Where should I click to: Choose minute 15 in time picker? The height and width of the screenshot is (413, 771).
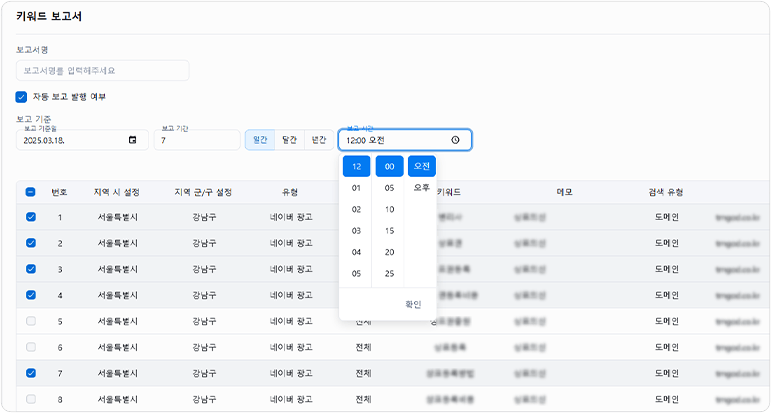(389, 231)
